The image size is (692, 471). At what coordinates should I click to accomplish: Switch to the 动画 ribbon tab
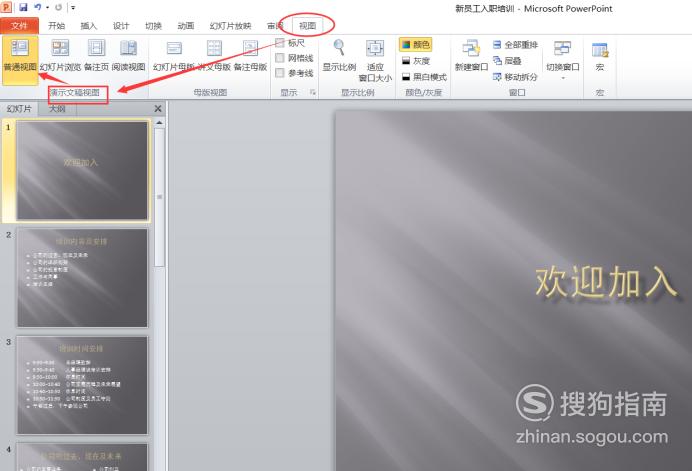point(186,26)
